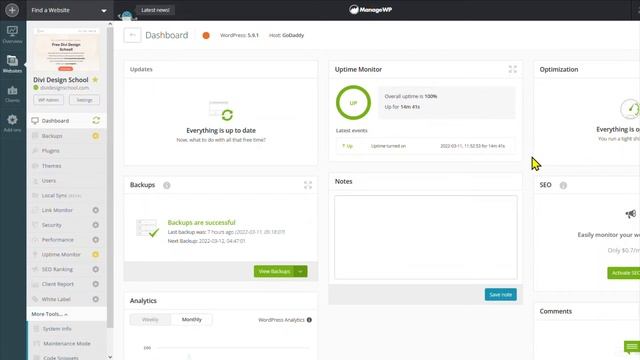This screenshot has width=640, height=360.
Task: Open Link Monitor from the sidebar
Action: pyautogui.click(x=57, y=210)
